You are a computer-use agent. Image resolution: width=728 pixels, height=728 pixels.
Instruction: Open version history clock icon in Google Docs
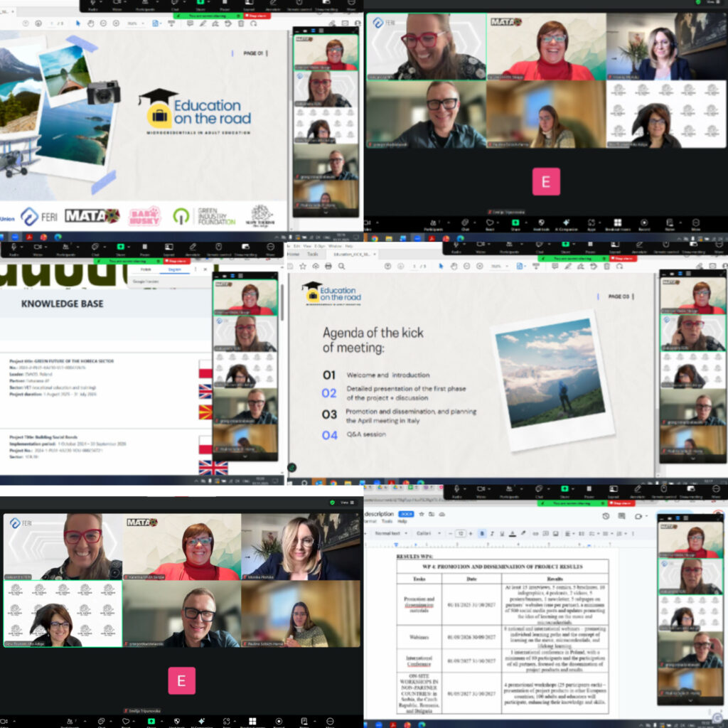(605, 516)
